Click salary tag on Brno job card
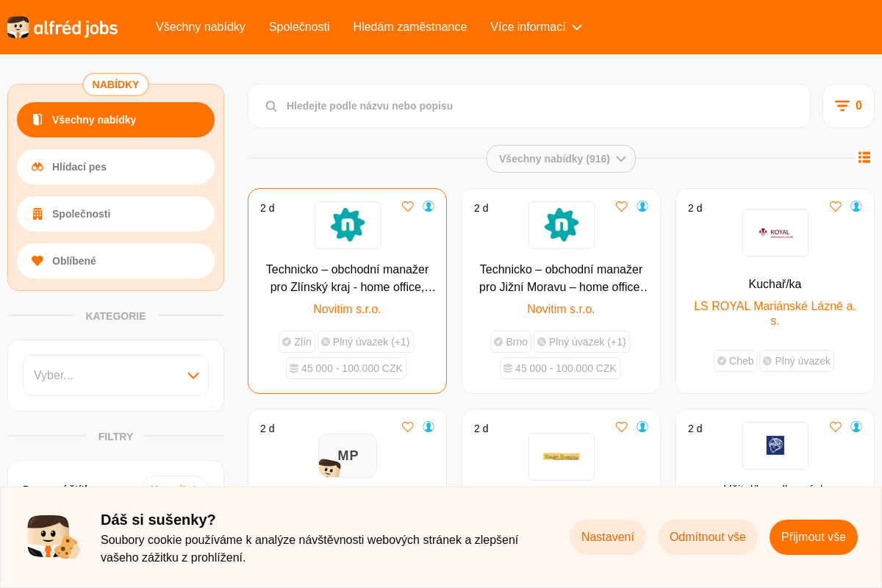Viewport: 882px width, 588px height. pos(560,368)
